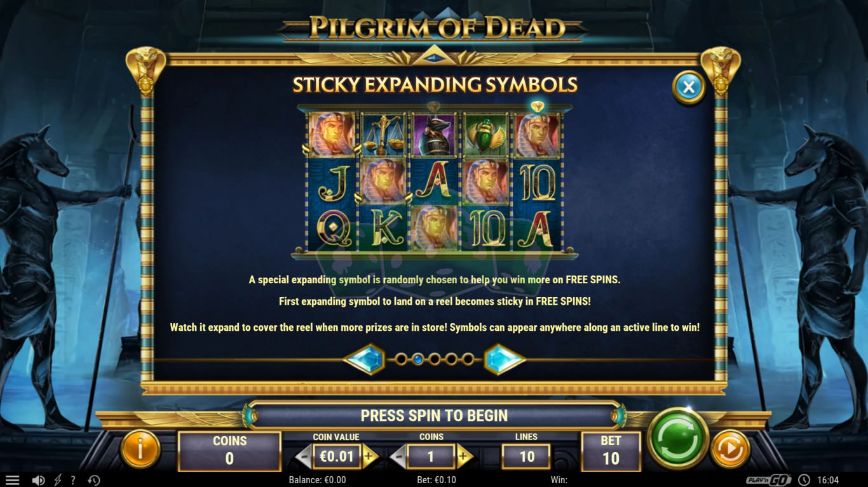Click the green spin button
The width and height of the screenshot is (868, 487).
(x=678, y=437)
